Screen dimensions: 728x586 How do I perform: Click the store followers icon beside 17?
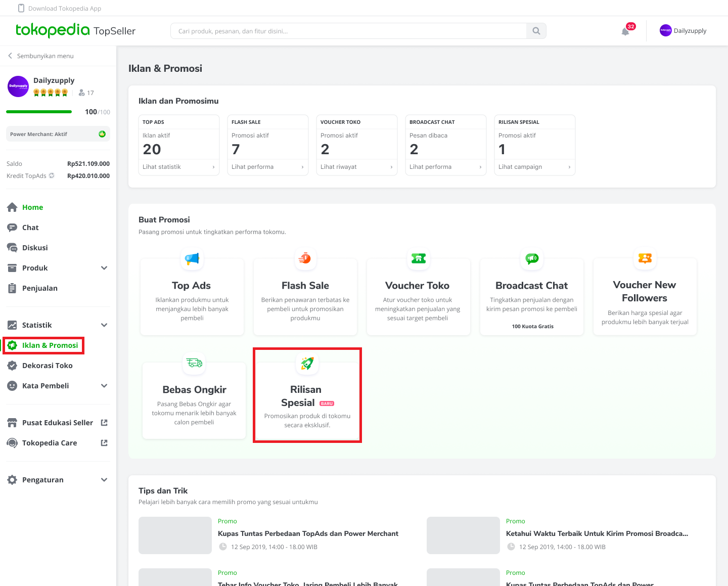82,93
